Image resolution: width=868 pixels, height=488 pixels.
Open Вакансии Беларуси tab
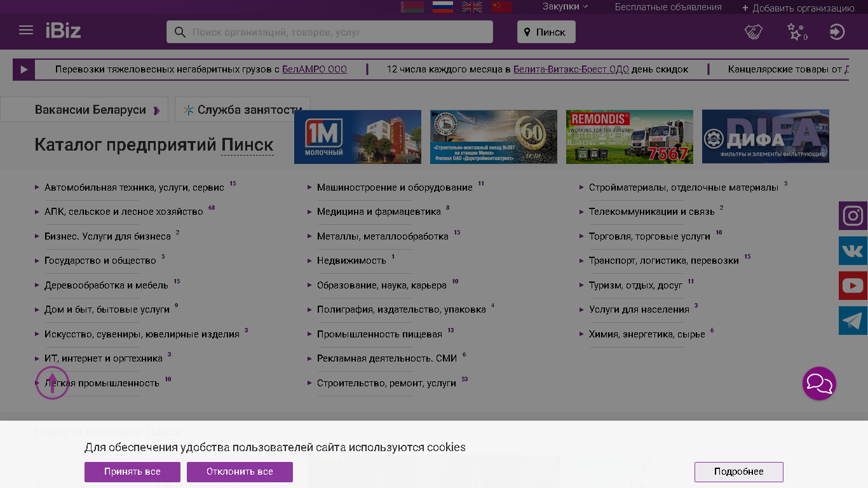point(85,109)
